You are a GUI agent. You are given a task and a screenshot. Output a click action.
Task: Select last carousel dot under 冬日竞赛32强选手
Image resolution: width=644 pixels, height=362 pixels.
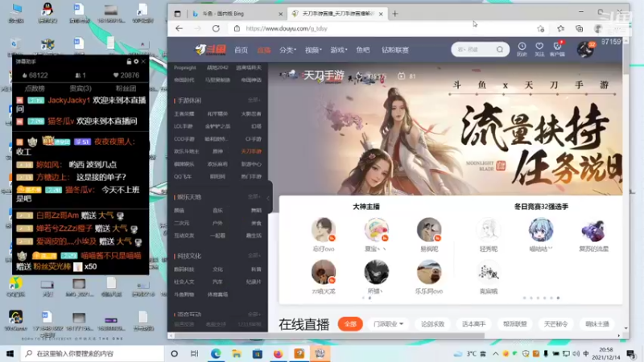(x=558, y=298)
